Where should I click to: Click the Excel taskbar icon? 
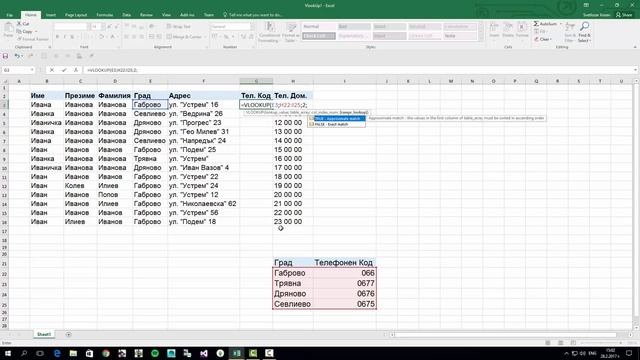[x=236, y=353]
